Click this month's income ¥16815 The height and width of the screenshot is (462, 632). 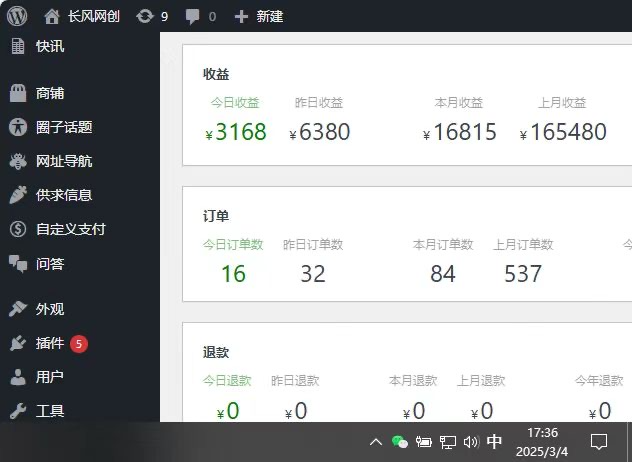point(459,132)
